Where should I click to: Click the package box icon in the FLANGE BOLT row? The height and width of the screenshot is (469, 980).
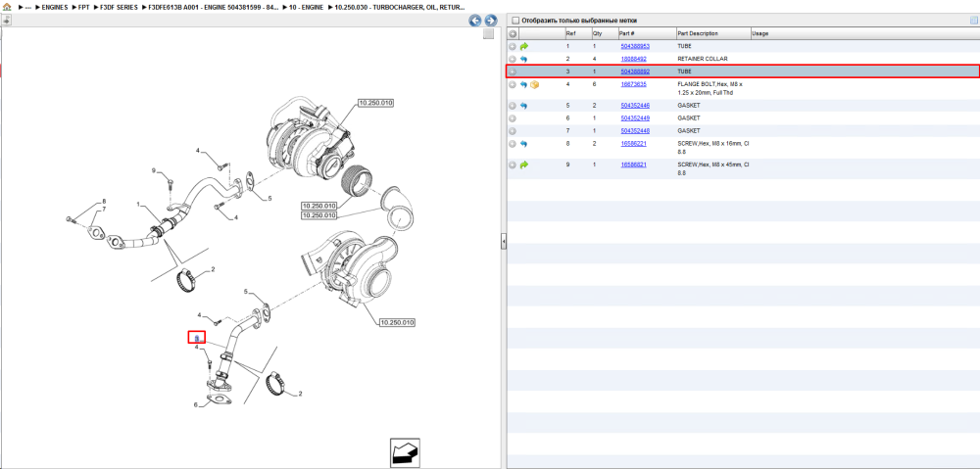pos(534,84)
